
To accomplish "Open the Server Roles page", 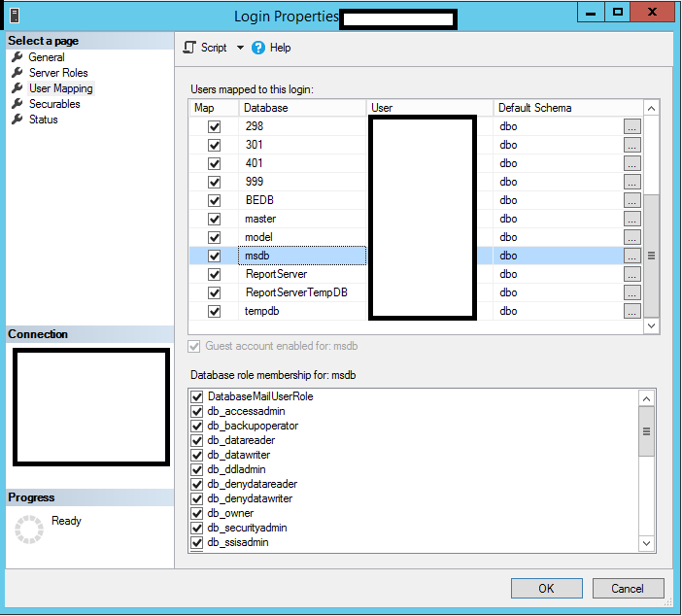I will 58,73.
